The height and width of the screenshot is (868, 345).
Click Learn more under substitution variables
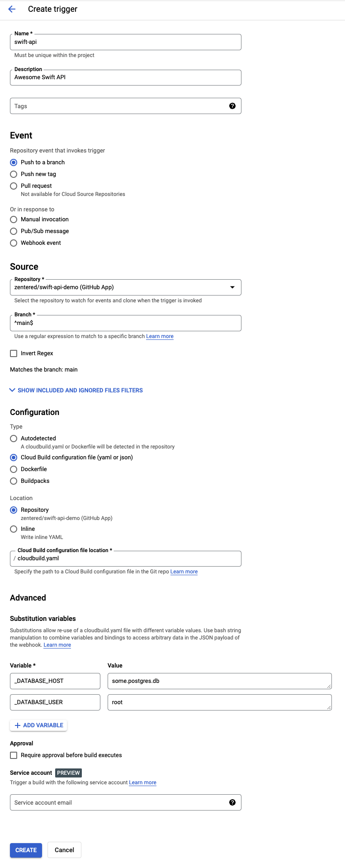coord(57,644)
